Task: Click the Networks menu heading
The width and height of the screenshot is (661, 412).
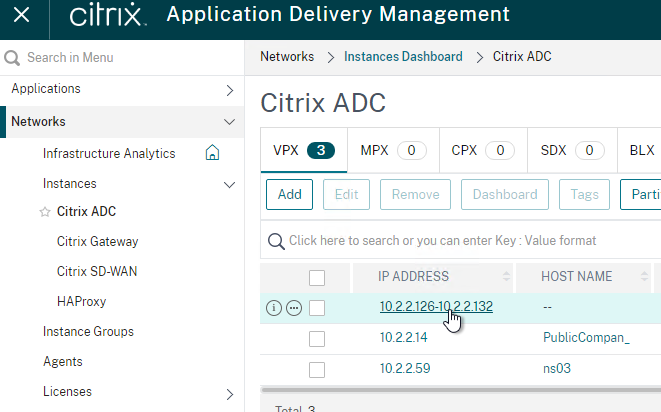Action: 38,121
